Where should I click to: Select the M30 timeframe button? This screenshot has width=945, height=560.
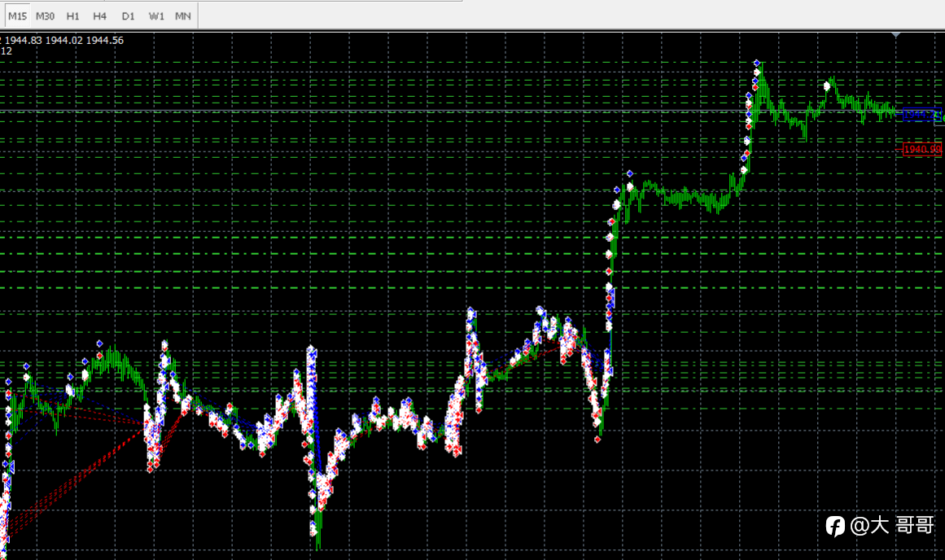click(46, 16)
